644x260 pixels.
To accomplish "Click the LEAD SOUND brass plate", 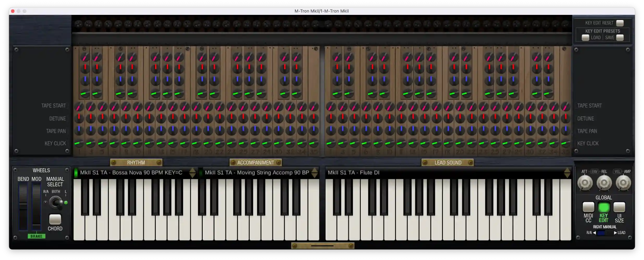I will (448, 162).
